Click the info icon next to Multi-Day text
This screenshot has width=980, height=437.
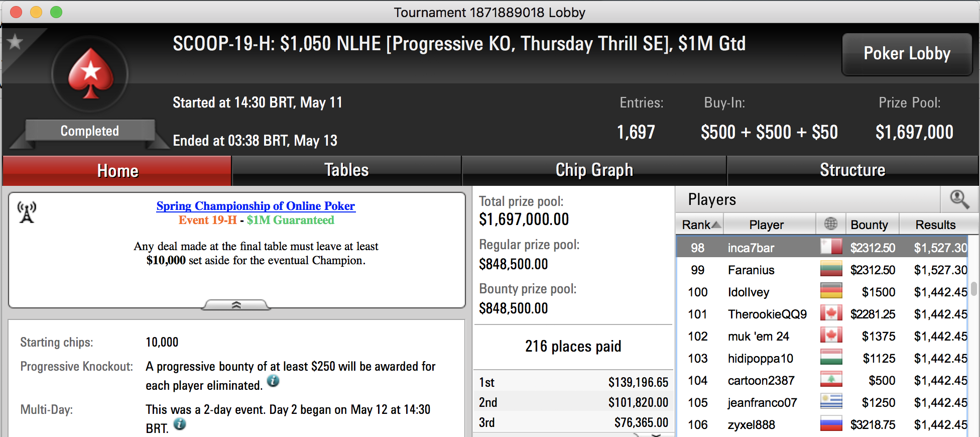pyautogui.click(x=180, y=424)
